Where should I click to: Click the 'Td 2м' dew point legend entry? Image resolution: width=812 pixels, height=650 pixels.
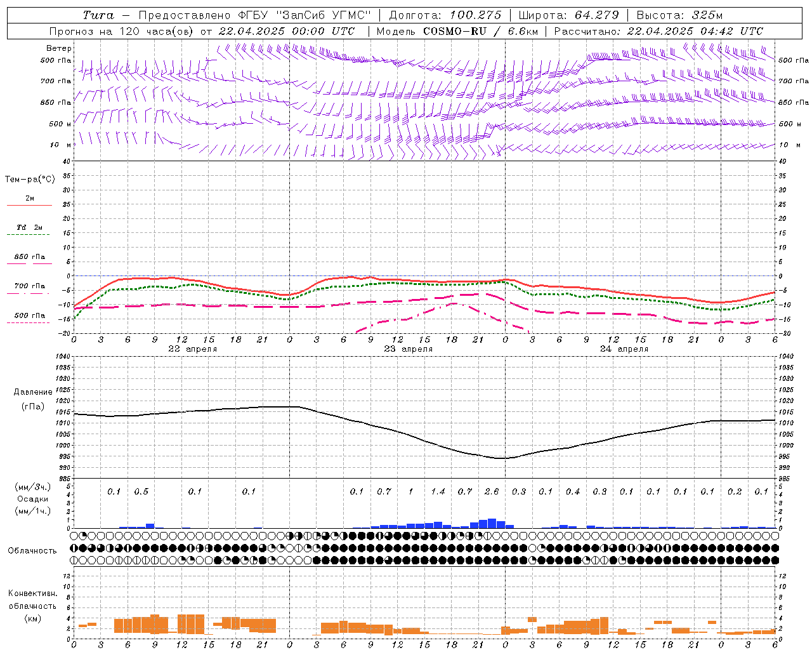(30, 227)
